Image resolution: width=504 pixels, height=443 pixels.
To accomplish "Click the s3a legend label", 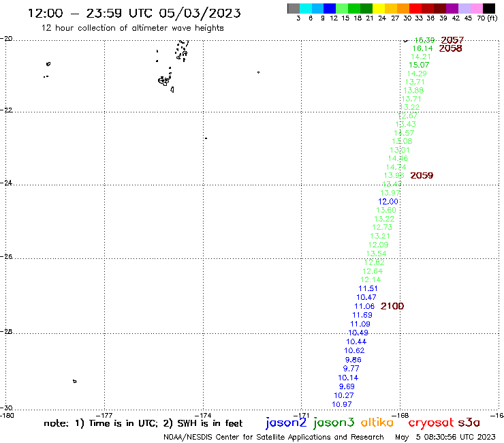I will [x=469, y=423].
